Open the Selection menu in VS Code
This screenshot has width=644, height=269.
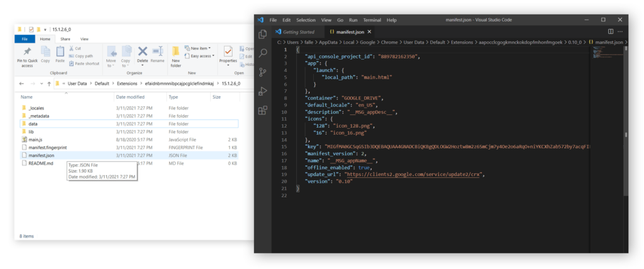point(306,19)
